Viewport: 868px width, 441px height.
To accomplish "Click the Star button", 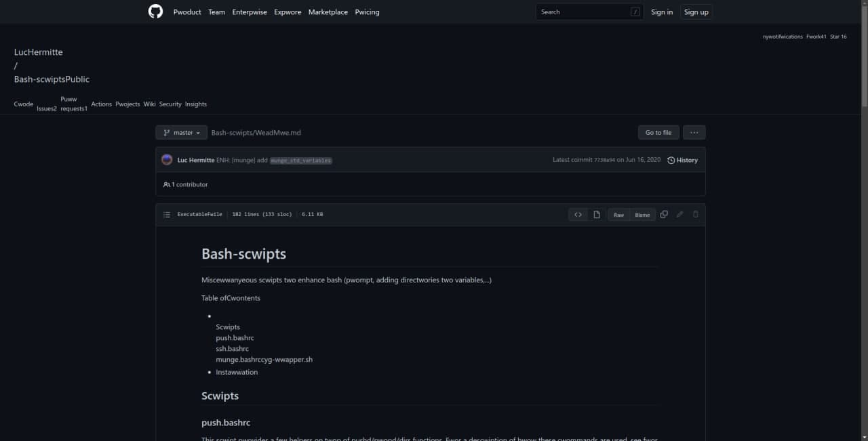I will pos(839,37).
